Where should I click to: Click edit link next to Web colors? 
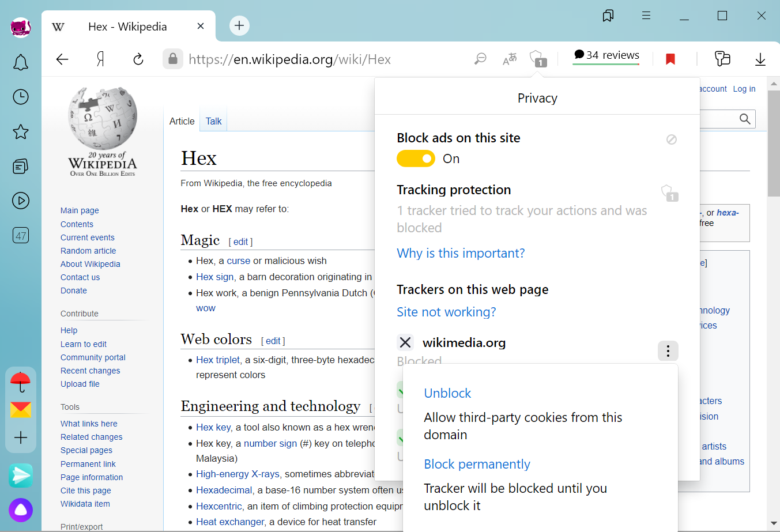[x=273, y=341]
